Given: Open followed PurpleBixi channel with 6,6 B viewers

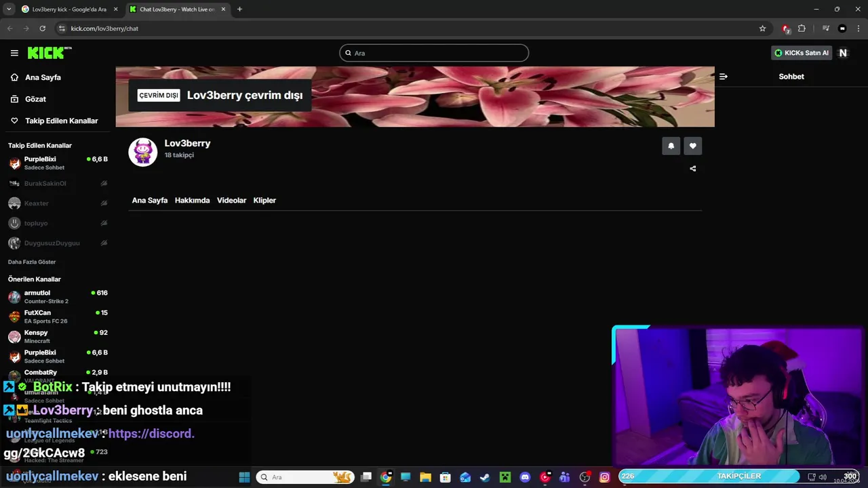Looking at the screenshot, I should pyautogui.click(x=58, y=163).
